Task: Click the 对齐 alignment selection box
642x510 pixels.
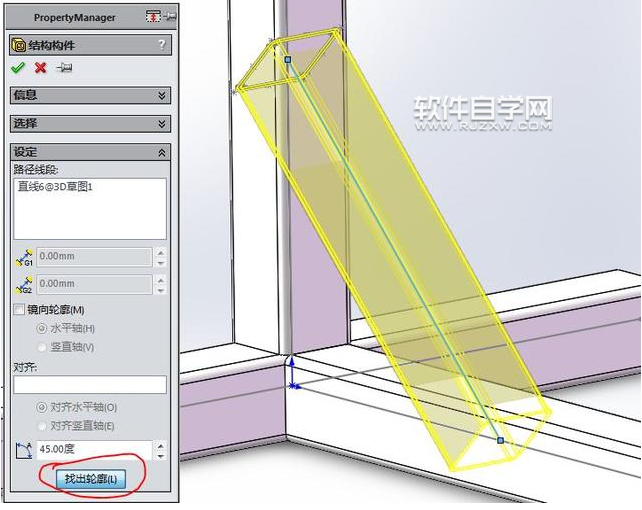Action: click(x=90, y=385)
